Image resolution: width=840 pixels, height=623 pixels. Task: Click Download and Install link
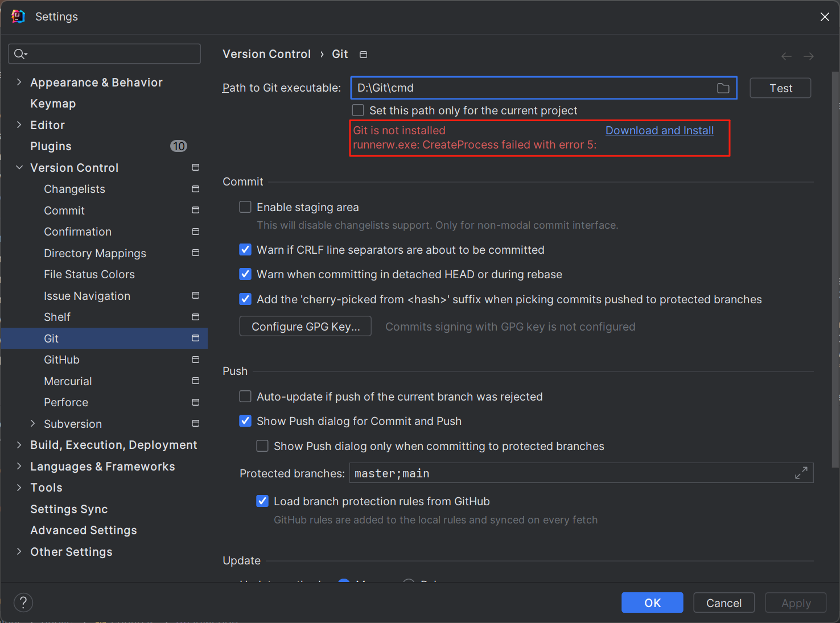pyautogui.click(x=659, y=130)
